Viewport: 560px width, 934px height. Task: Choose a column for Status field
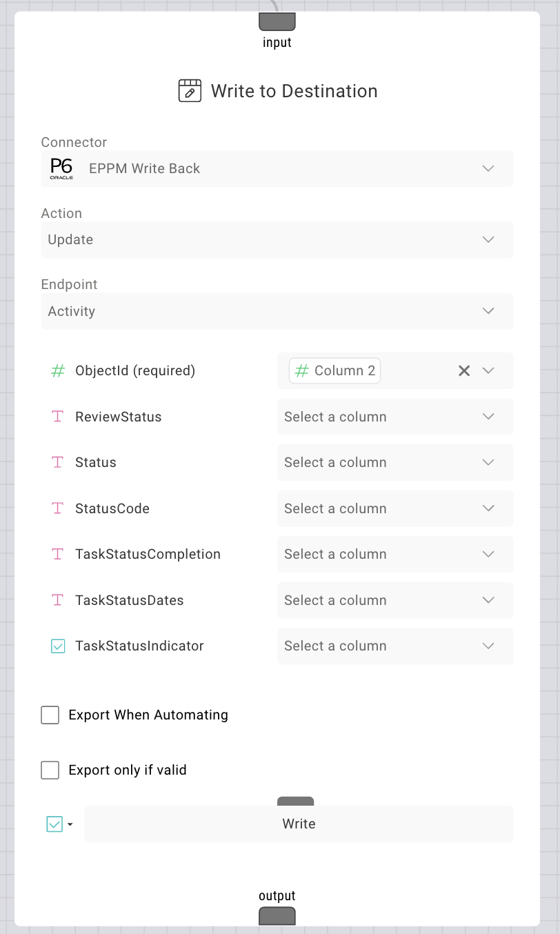(x=394, y=462)
